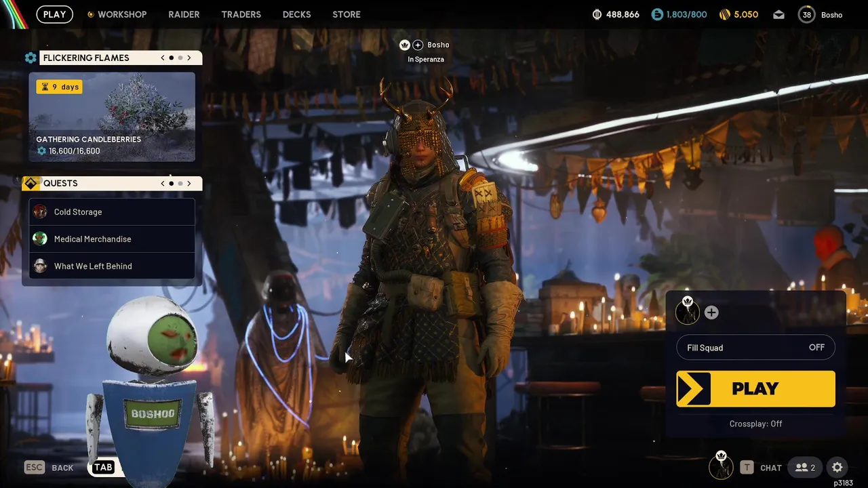
Task: Open the What We Left Behind quest
Action: click(112, 266)
